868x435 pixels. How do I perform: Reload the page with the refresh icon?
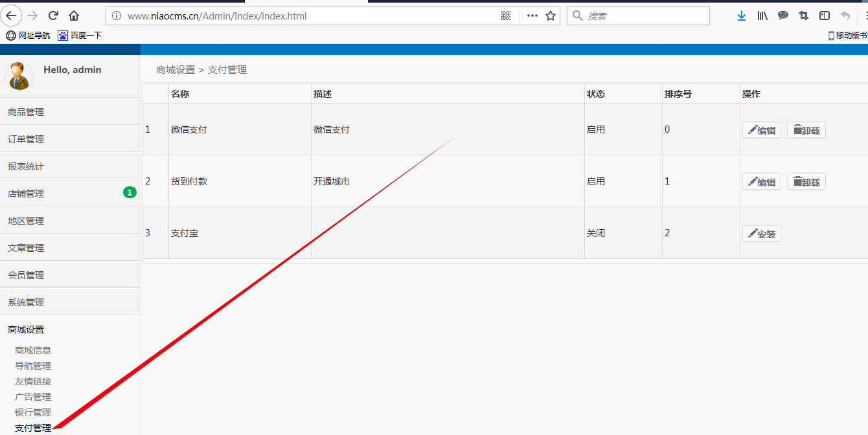point(53,16)
